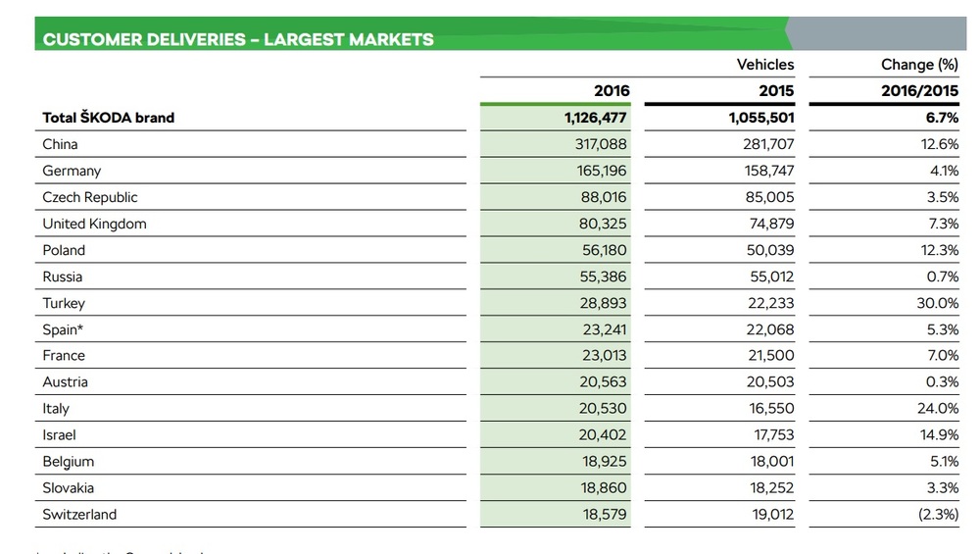Click the 2016/2015 change column header
This screenshot has width=980, height=554.
[919, 90]
